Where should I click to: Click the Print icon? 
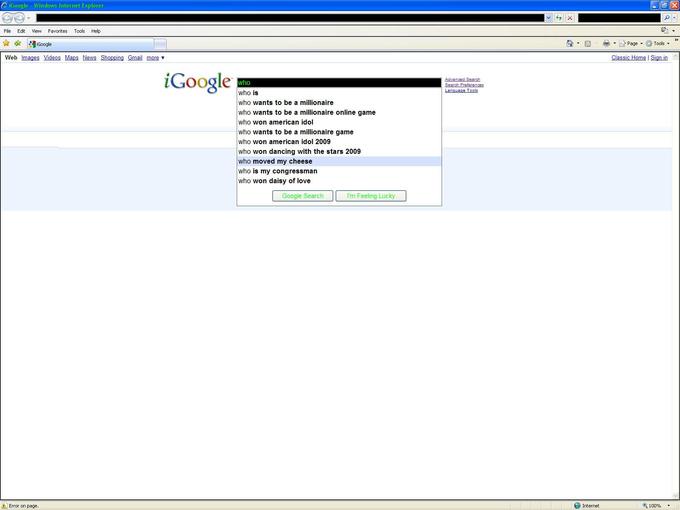(x=606, y=43)
